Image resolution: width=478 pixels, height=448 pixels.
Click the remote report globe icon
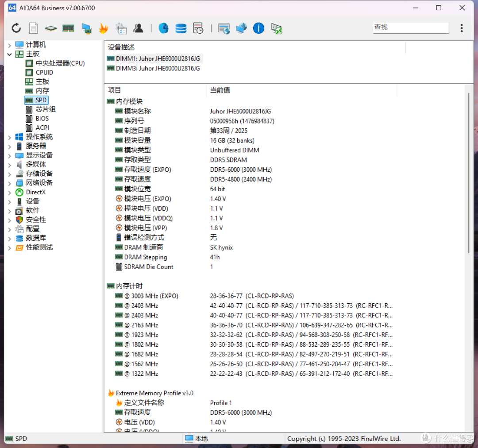[224, 28]
